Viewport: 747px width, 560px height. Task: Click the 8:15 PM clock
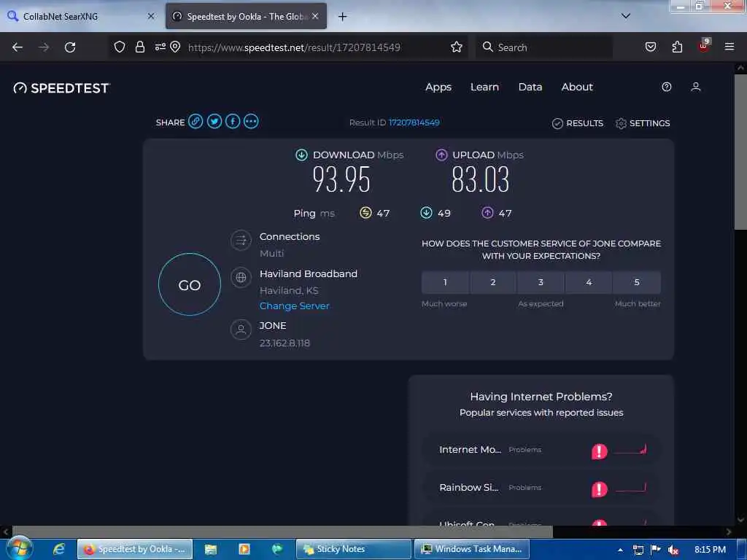coord(710,550)
